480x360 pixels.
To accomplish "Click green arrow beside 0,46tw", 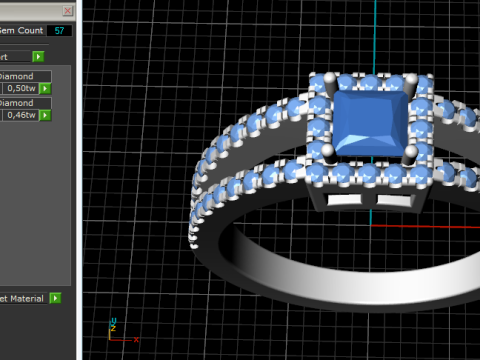I will tap(45, 115).
